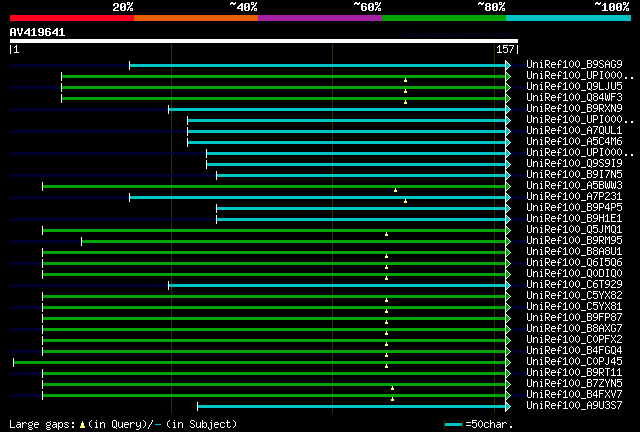This screenshot has width=640, height=432.
Task: Click the cyan ~100% identity legend segment
Action: tap(569, 18)
